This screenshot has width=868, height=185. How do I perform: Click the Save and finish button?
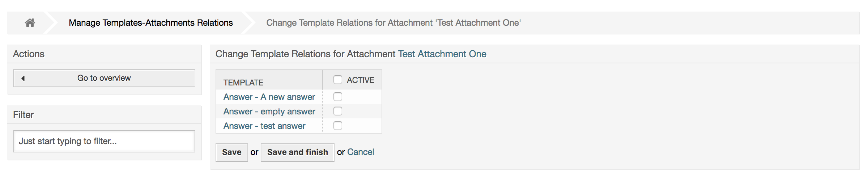click(x=297, y=152)
